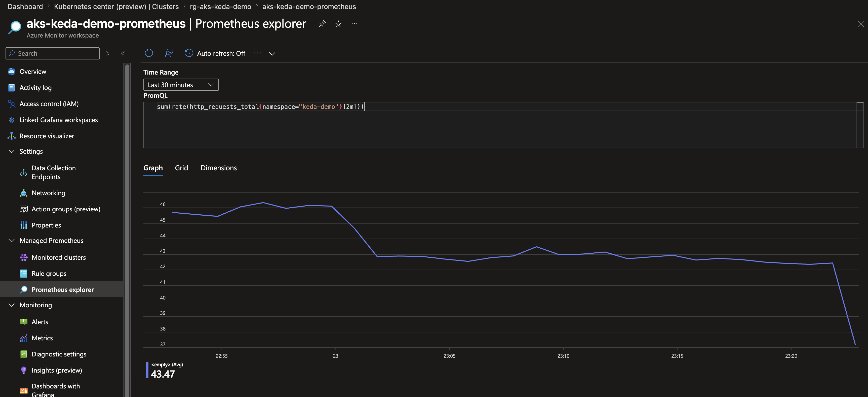Go to Kubernetes center Clusters breadcrumb

pos(116,6)
